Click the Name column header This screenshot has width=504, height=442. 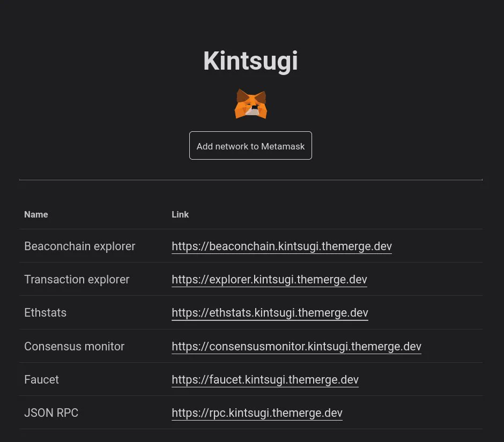pos(36,214)
